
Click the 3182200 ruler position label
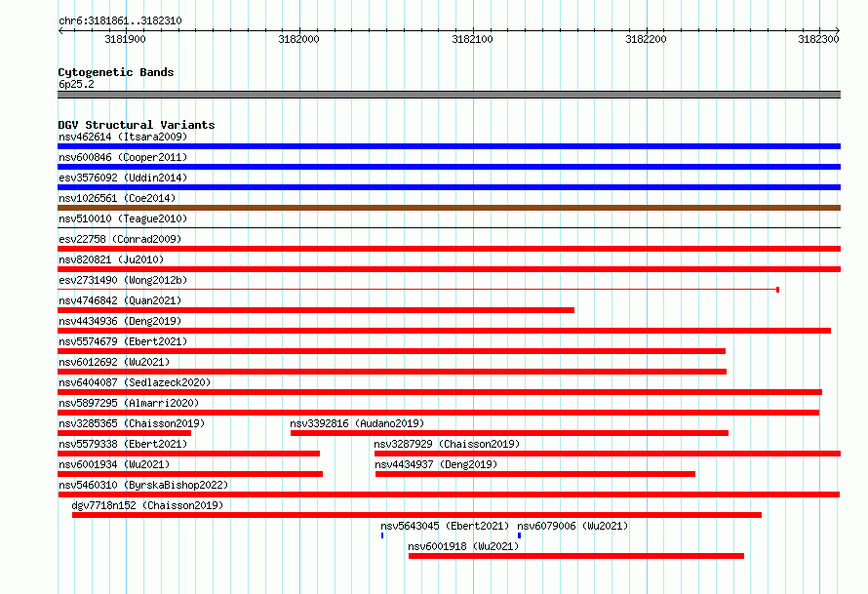tap(646, 39)
